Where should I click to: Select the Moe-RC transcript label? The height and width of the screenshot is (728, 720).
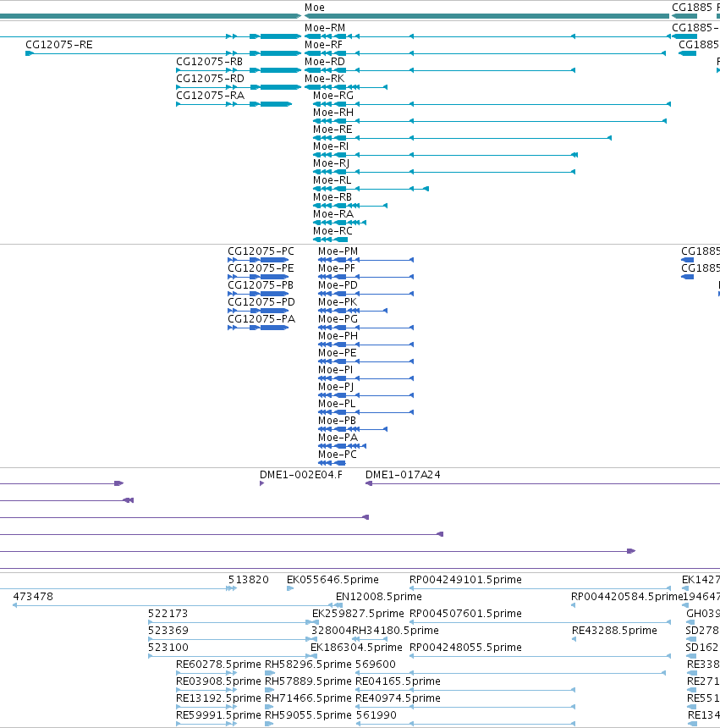pyautogui.click(x=333, y=231)
